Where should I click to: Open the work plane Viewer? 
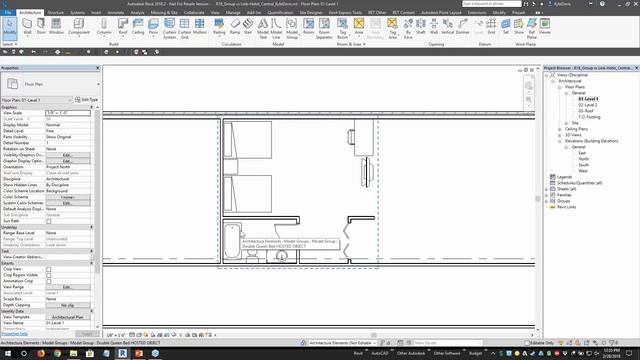click(x=545, y=27)
